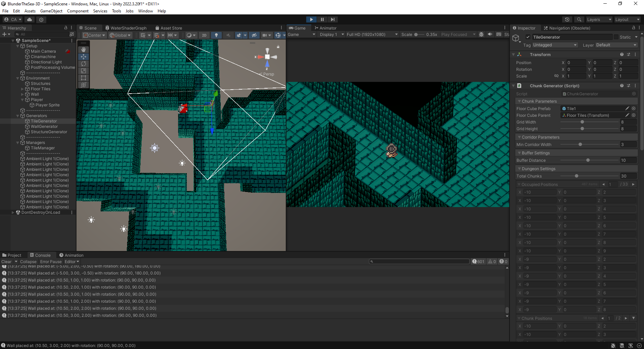Clear the console log

click(6, 262)
